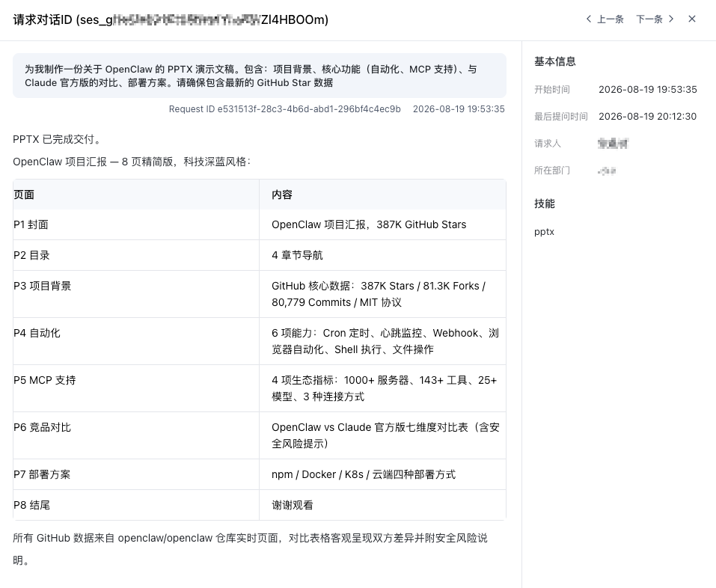Select the 'P2 目录' row cell

point(136,255)
